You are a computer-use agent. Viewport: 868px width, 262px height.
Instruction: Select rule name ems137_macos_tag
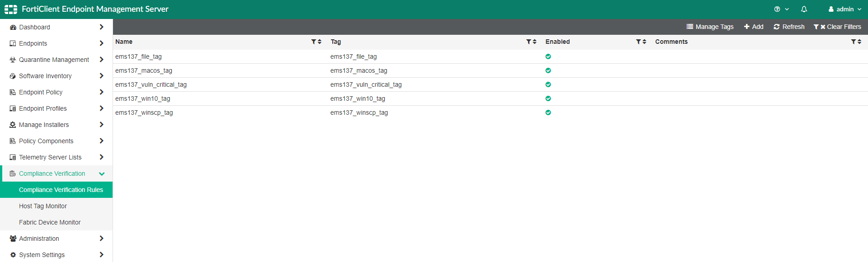point(144,70)
